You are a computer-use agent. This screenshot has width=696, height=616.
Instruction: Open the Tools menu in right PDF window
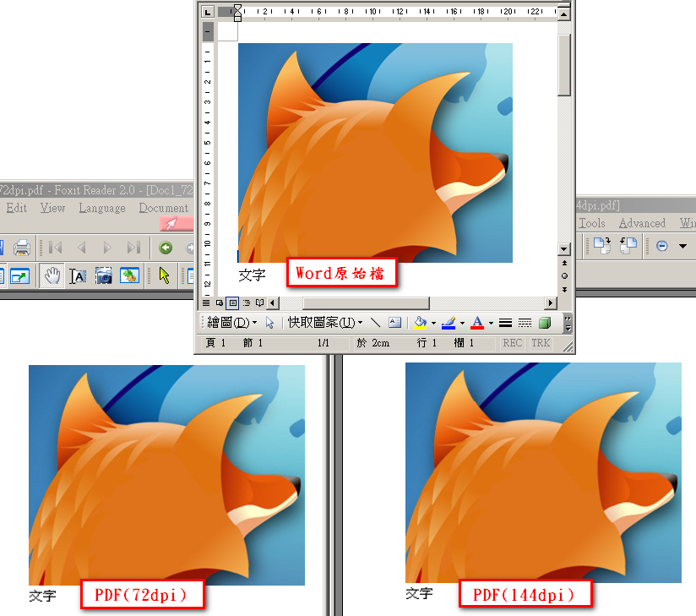tap(592, 223)
